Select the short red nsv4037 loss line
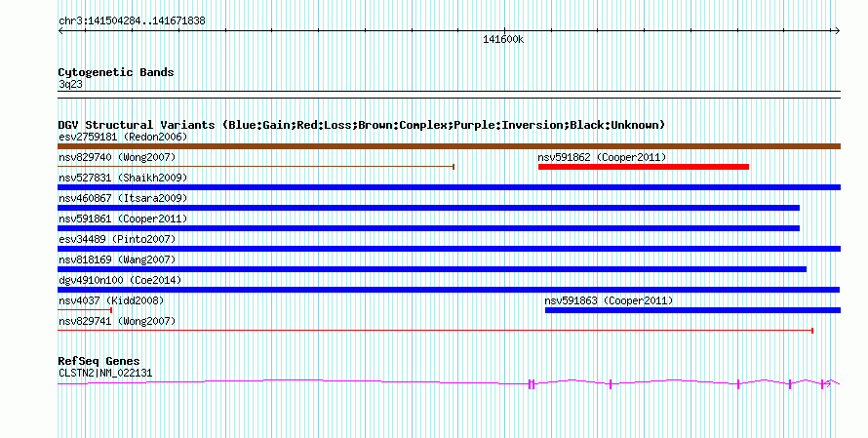868x438 pixels. pyautogui.click(x=85, y=310)
